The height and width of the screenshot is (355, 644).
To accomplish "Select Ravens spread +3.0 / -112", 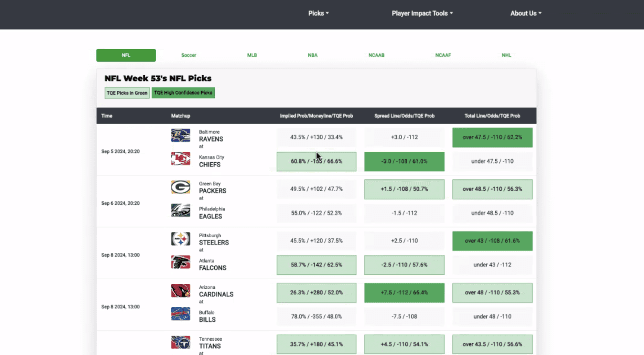I will 404,137.
